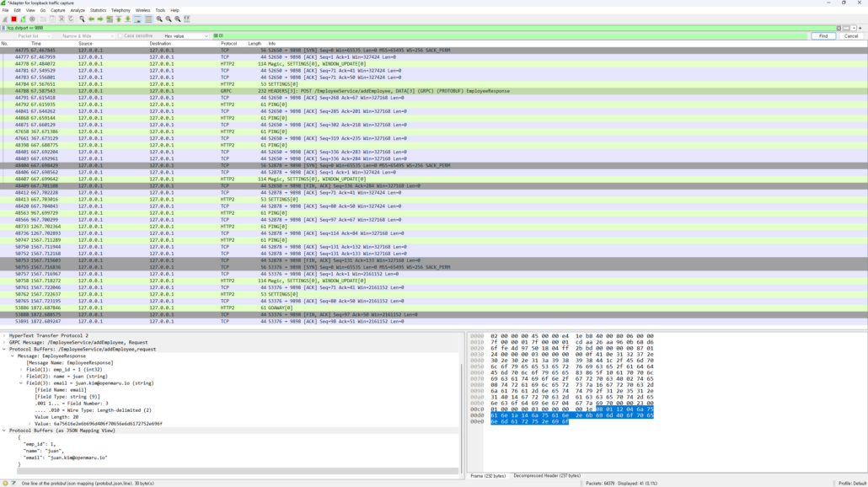Restart the current capture
868x487 pixels.
(23, 19)
